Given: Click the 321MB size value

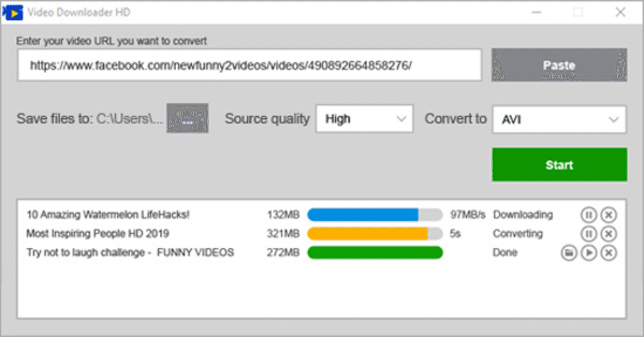Looking at the screenshot, I should pyautogui.click(x=283, y=233).
